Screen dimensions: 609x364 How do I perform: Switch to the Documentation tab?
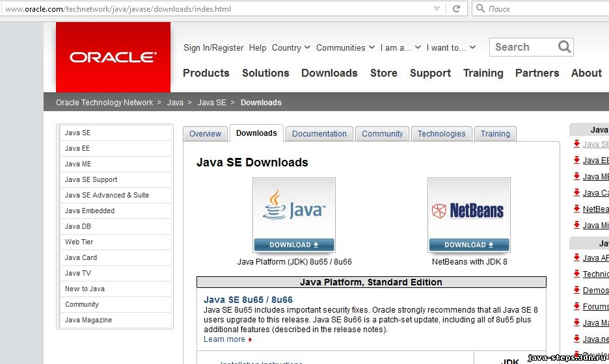point(319,134)
